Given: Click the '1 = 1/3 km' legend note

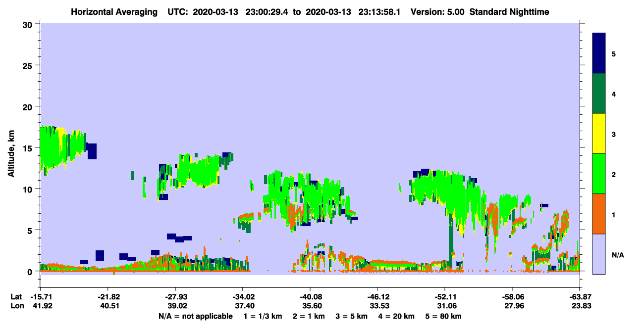Looking at the screenshot, I should point(262,316).
